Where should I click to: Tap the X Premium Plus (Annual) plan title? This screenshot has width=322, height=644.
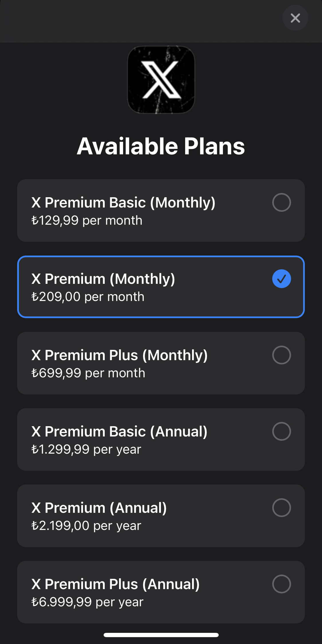[x=115, y=584]
